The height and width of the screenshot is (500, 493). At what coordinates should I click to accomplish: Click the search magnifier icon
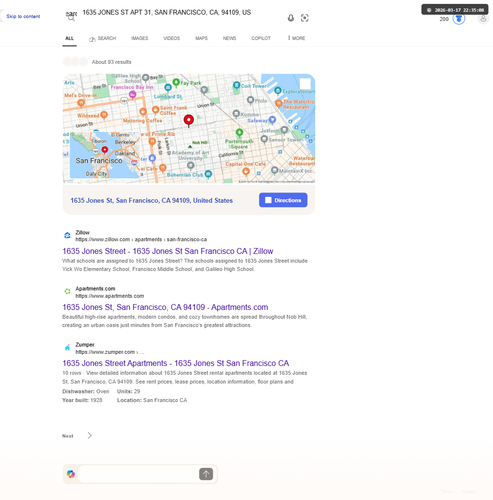tap(71, 17)
